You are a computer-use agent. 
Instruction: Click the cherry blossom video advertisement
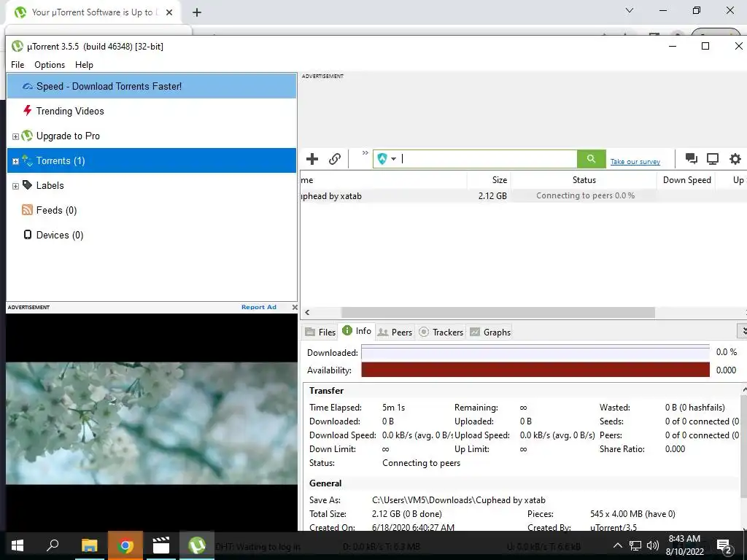pos(152,423)
